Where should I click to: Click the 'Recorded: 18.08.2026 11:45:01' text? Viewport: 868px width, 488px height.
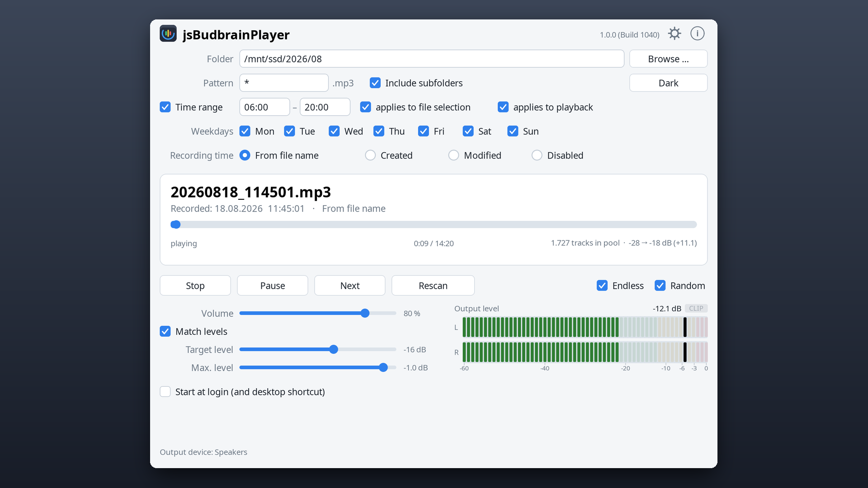click(237, 209)
